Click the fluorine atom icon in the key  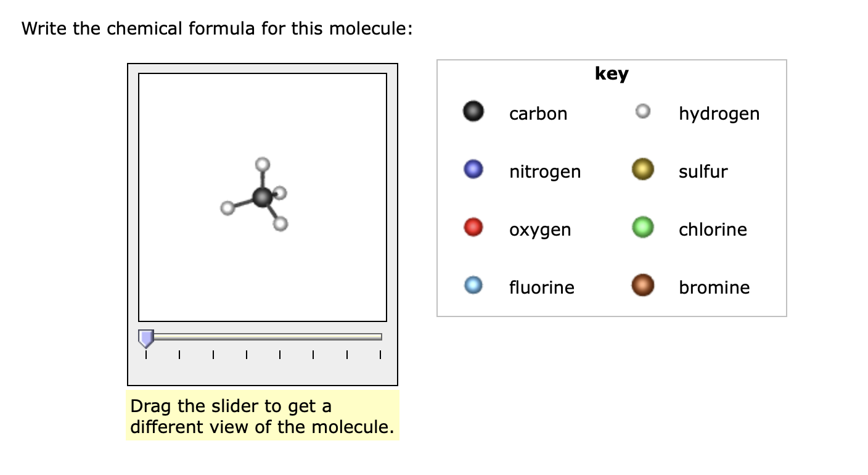coord(472,286)
